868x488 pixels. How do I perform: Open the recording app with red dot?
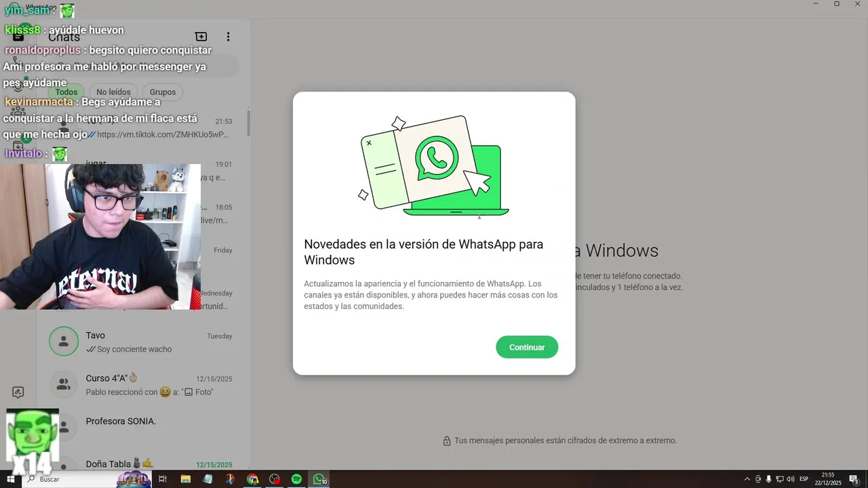[x=275, y=479]
